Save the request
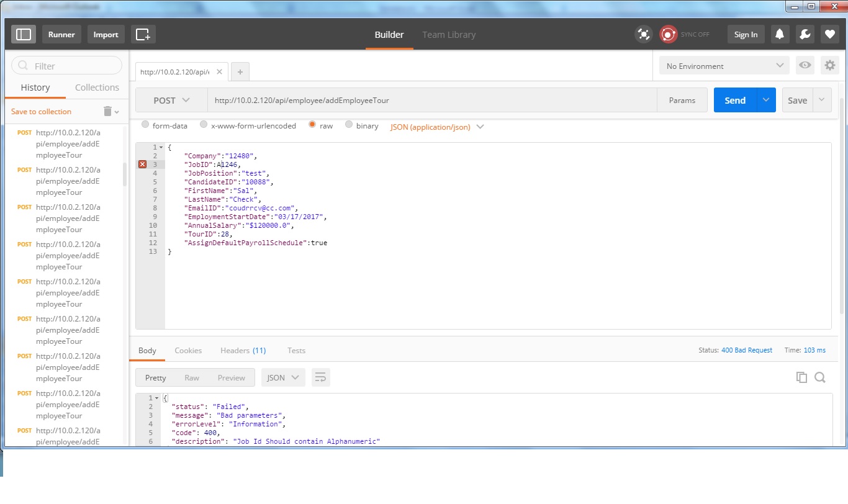 798,100
